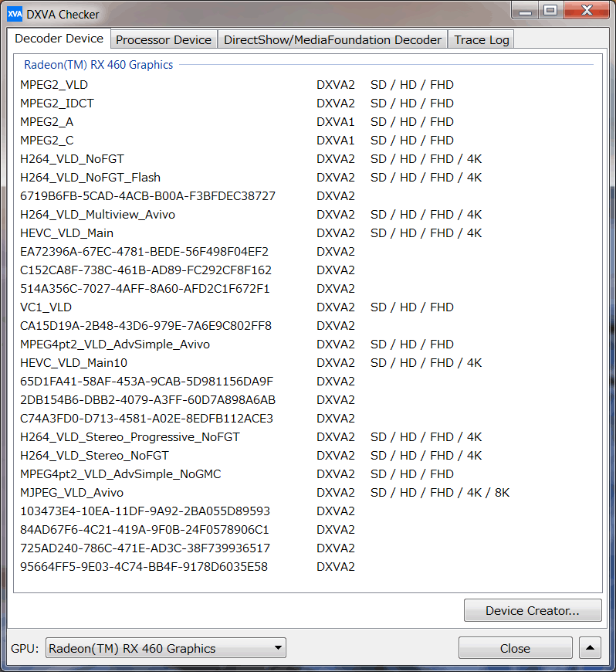
Task: Select GUID CA15D19A-2B48-43D6-979E-7A6E9C802FF8
Action: coord(306,326)
